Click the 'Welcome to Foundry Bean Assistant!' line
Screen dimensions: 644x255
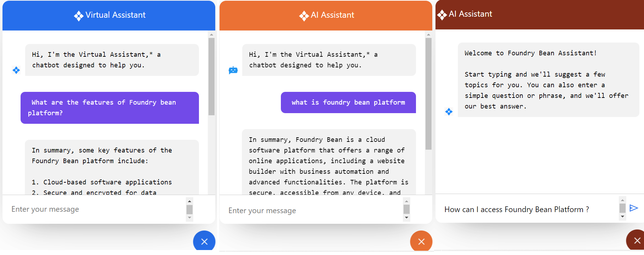point(531,53)
